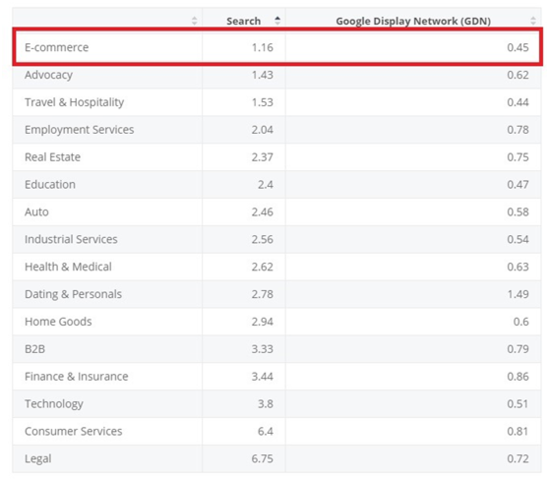Screen dimensions: 549x481
Task: Select the E-commerce row label
Action: (x=56, y=47)
